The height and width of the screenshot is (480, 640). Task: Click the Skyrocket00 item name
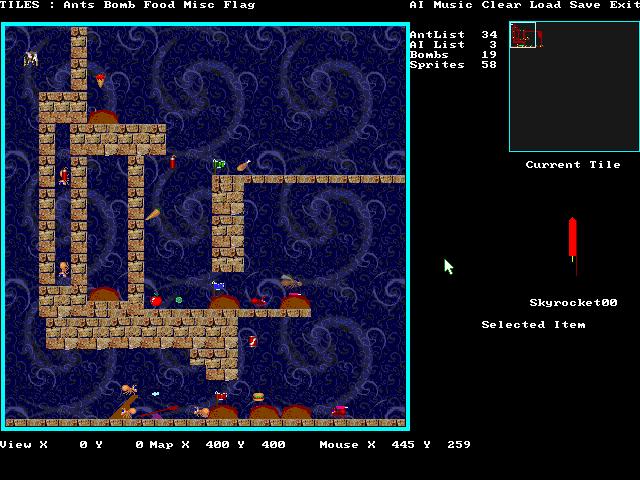tap(573, 302)
